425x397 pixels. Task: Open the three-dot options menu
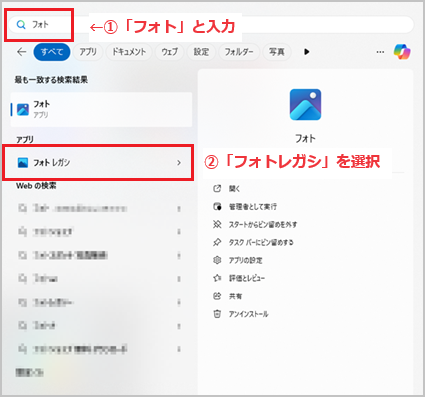[x=380, y=52]
